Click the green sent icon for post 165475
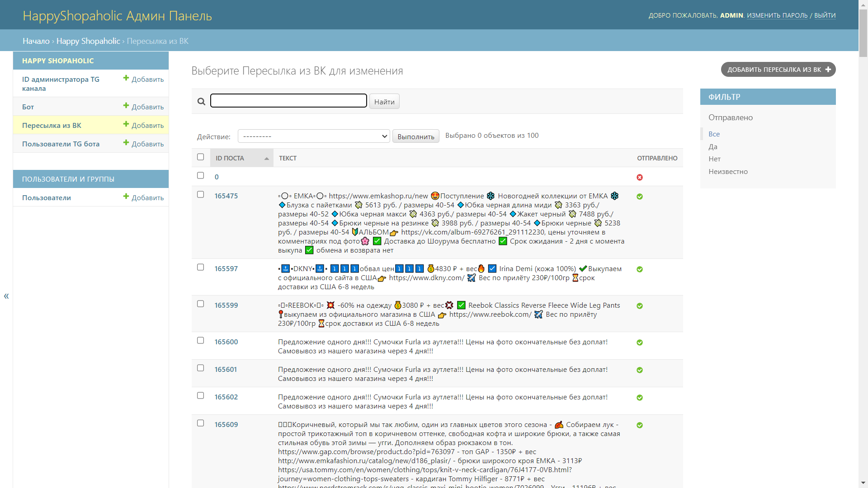868x488 pixels. [640, 197]
